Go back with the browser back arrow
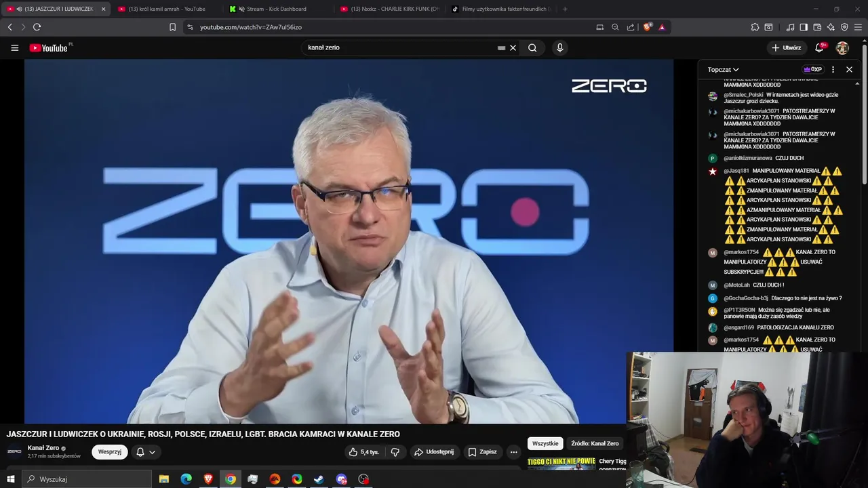Screen dimensions: 868x488 click(9, 27)
